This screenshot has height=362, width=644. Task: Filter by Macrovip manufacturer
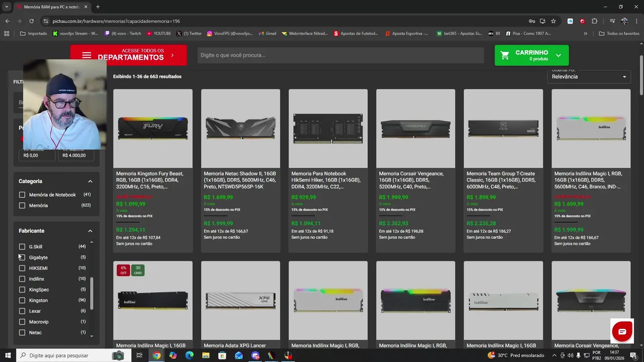pos(22,322)
